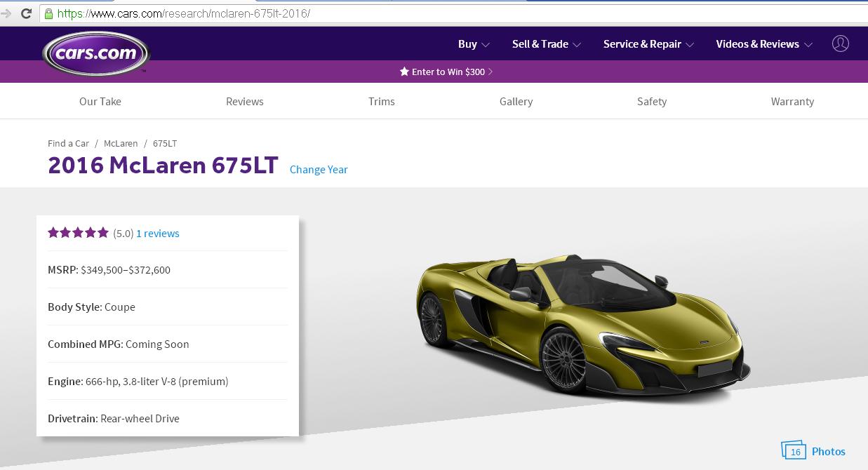Click the browser address bar URL
Image resolution: width=868 pixels, height=470 pixels.
pyautogui.click(x=184, y=13)
